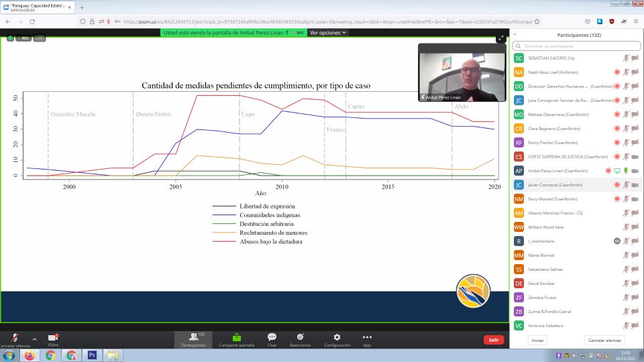Open the Ver opciones dropdown
644x362 pixels.
point(328,32)
